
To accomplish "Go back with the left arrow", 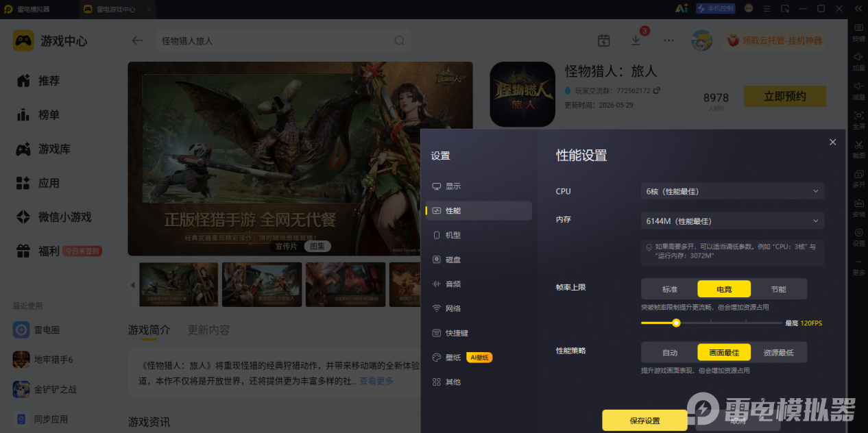I will (137, 40).
